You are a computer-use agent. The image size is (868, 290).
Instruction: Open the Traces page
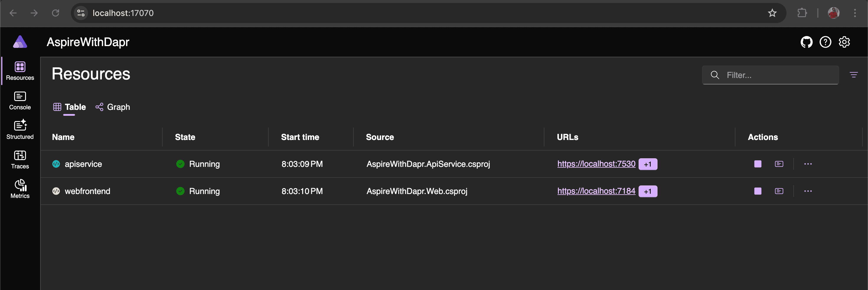[x=20, y=159]
